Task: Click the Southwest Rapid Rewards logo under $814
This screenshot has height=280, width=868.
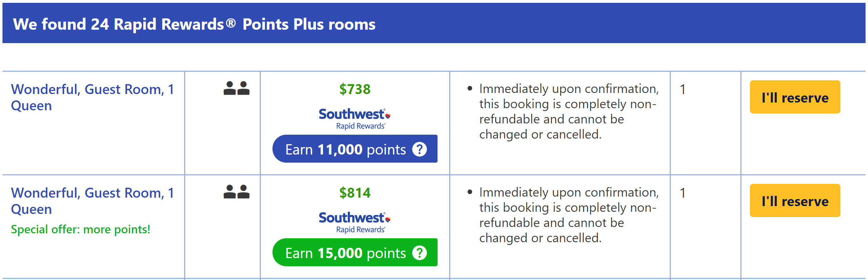Action: click(x=354, y=222)
